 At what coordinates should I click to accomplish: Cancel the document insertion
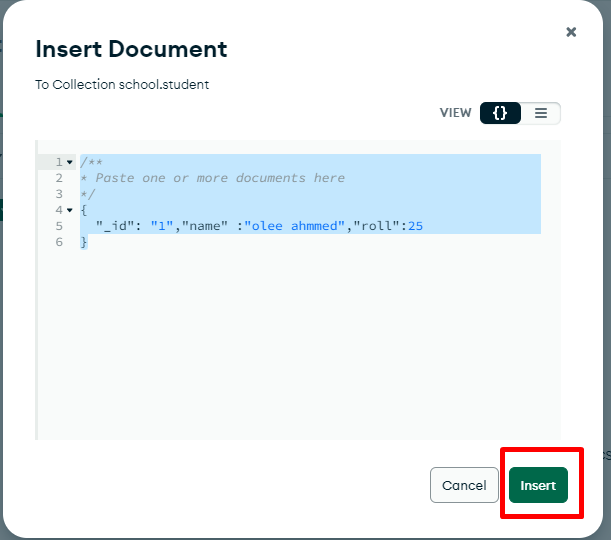[x=464, y=485]
